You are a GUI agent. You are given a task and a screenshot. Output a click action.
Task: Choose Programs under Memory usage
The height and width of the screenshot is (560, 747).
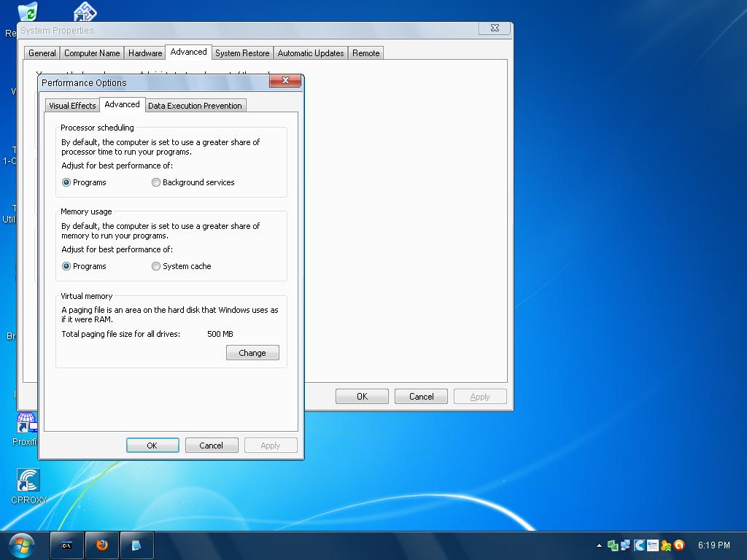tap(66, 266)
